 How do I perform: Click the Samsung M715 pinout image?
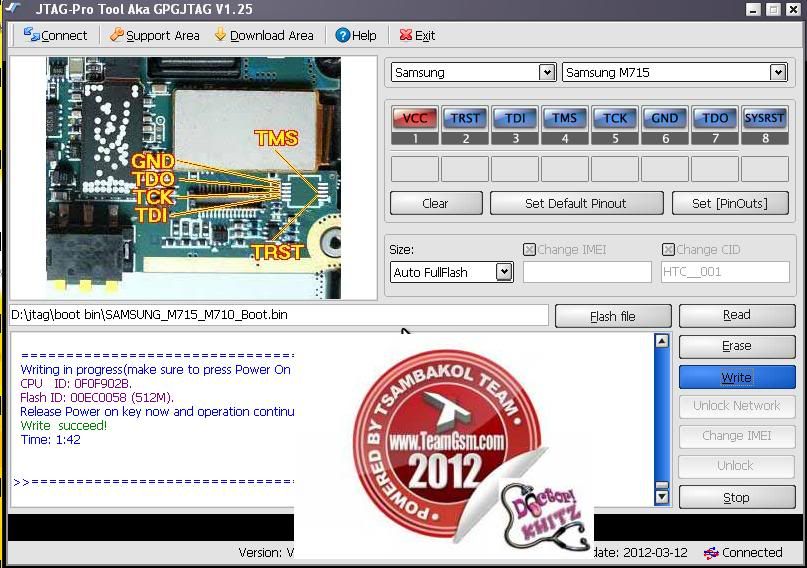pos(194,178)
